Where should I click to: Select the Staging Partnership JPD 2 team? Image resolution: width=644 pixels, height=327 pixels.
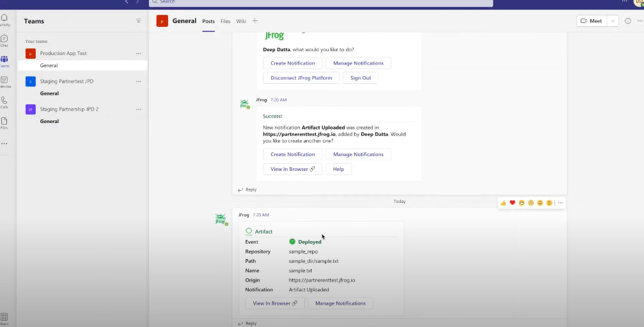tap(69, 109)
